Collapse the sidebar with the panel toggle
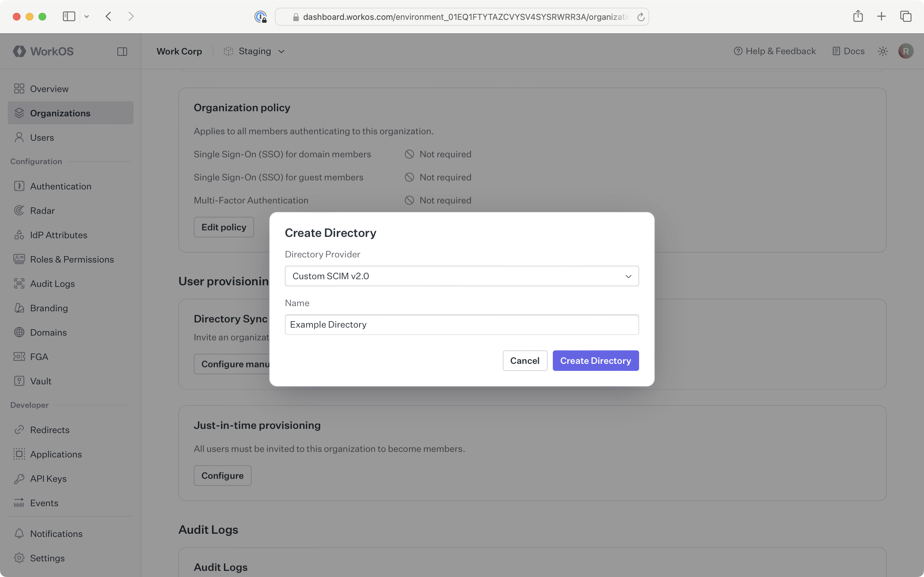 pyautogui.click(x=122, y=51)
